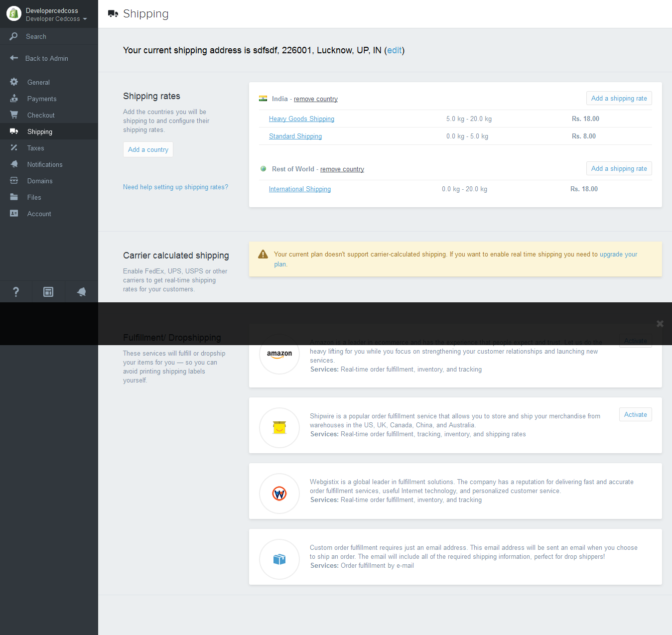Screen dimensions: 672x635
Task: Click the Amazon fulfillment logo
Action: point(279,354)
